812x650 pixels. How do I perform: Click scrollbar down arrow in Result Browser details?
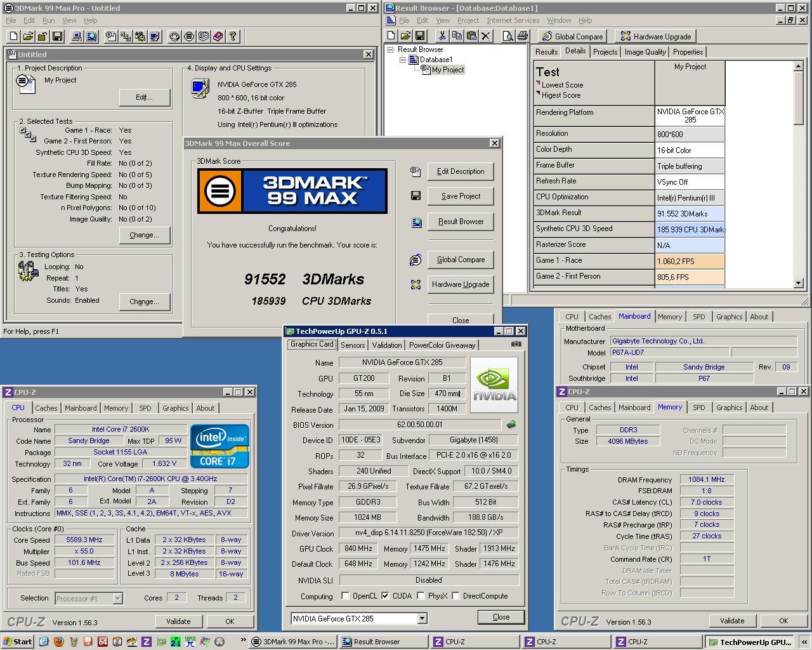(x=799, y=284)
